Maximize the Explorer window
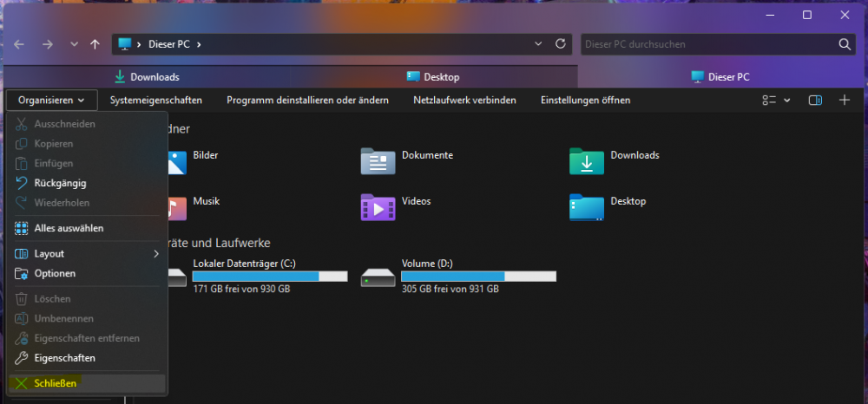The width and height of the screenshot is (868, 404). click(x=807, y=16)
